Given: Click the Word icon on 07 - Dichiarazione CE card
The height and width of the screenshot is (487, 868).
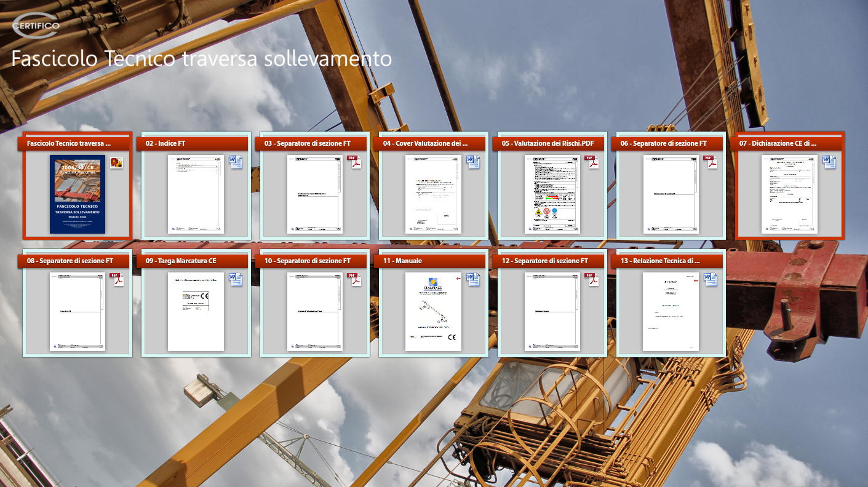Looking at the screenshot, I should point(829,162).
